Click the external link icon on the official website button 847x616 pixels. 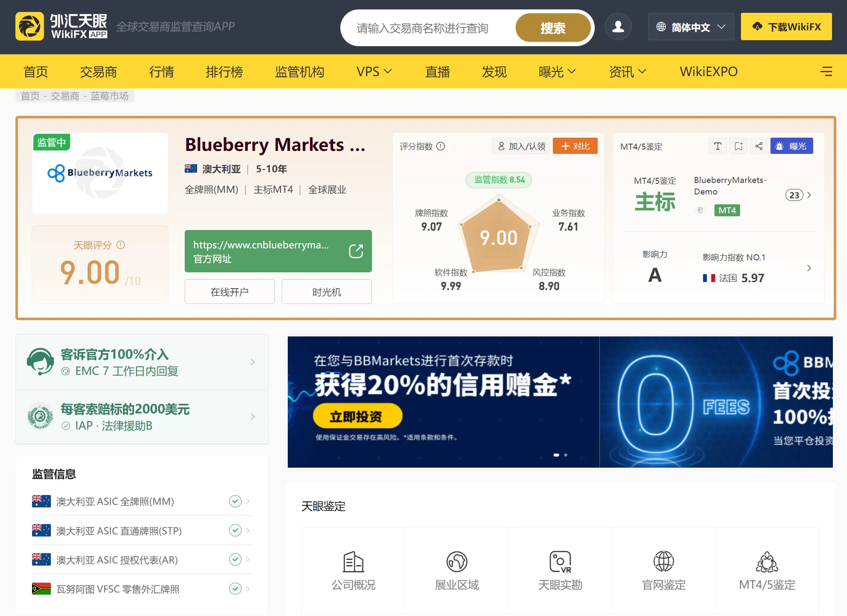click(x=356, y=251)
